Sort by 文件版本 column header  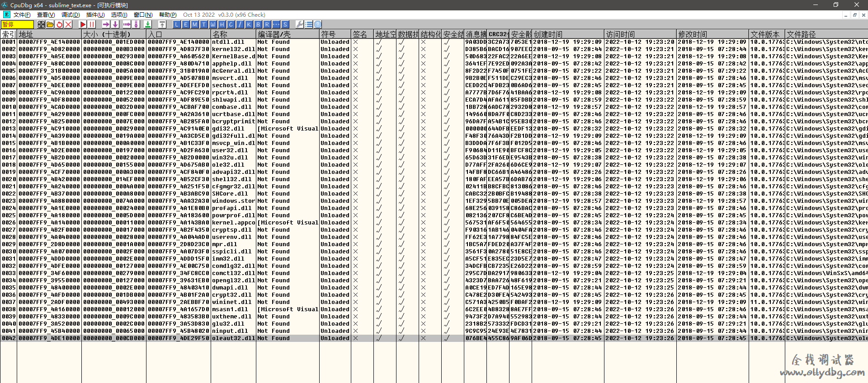pyautogui.click(x=767, y=34)
